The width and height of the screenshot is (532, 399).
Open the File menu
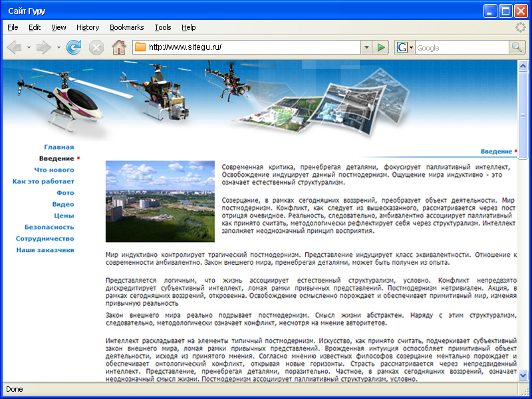tap(13, 27)
